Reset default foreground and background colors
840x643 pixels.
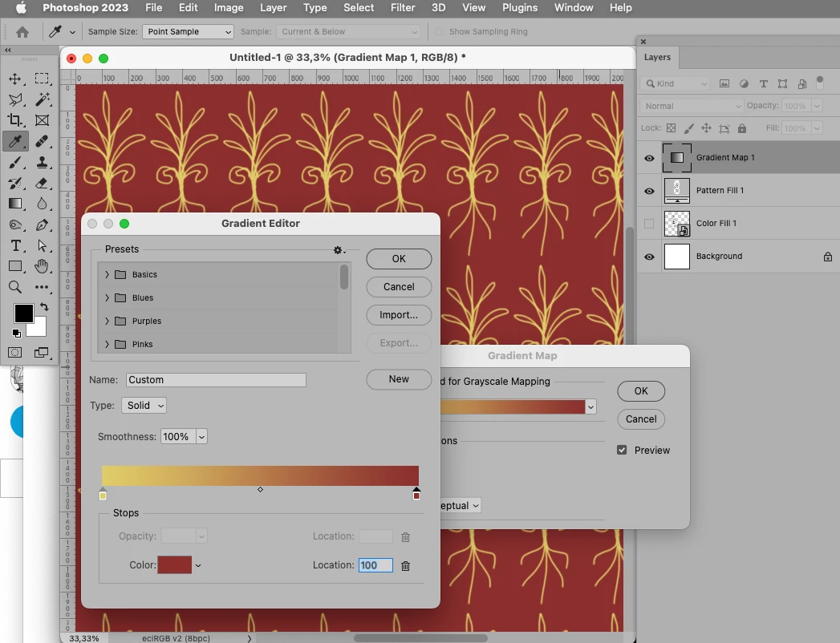[x=17, y=334]
